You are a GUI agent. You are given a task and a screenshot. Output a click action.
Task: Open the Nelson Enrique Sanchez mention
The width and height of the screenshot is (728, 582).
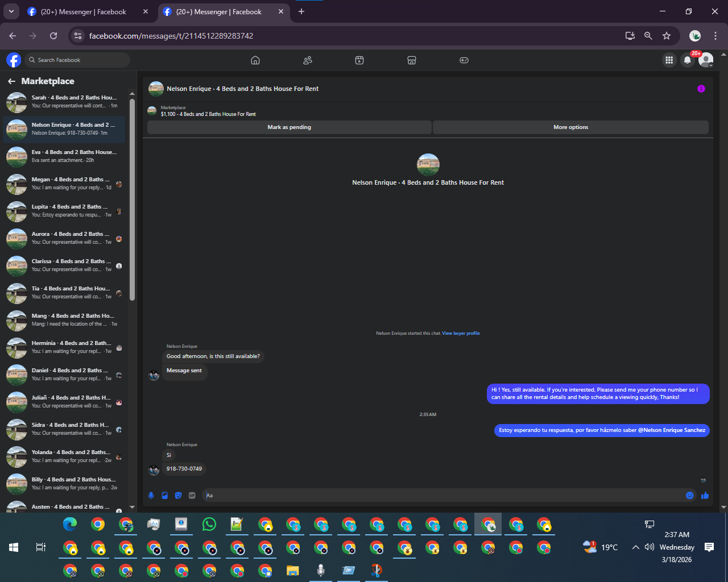click(672, 430)
